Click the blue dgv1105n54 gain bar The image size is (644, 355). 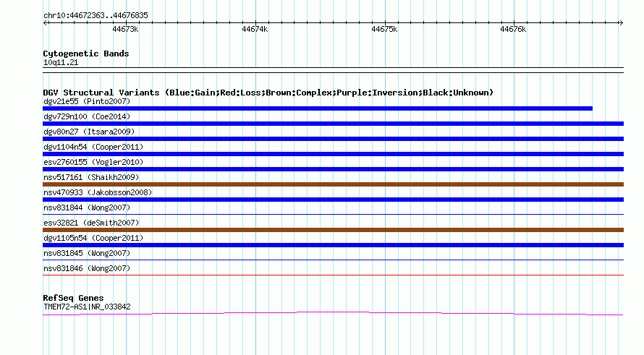(x=333, y=245)
